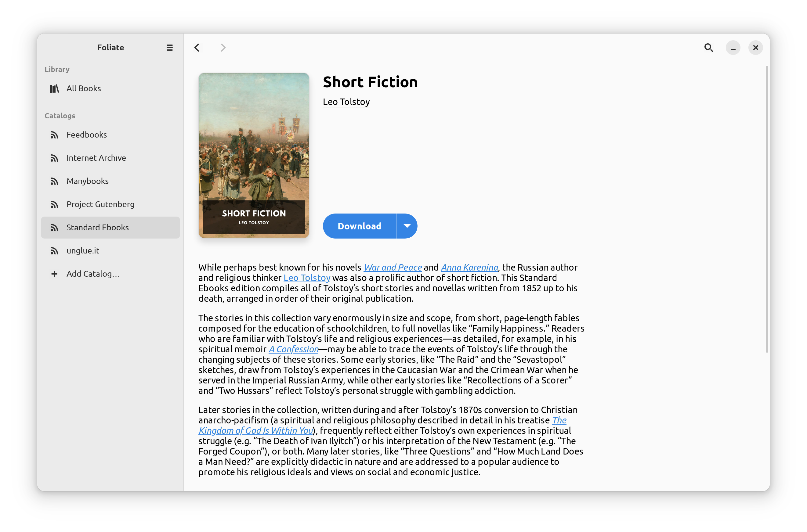The image size is (807, 532).
Task: Select the unglue.it catalog
Action: pos(110,250)
